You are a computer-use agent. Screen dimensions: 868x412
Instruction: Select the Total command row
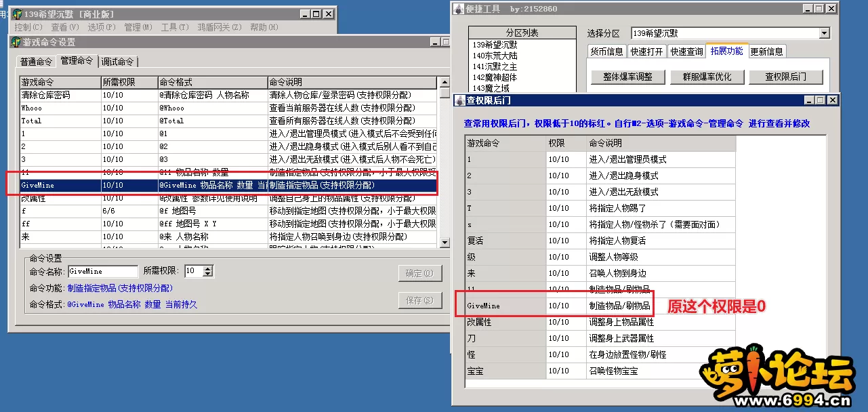(x=229, y=121)
